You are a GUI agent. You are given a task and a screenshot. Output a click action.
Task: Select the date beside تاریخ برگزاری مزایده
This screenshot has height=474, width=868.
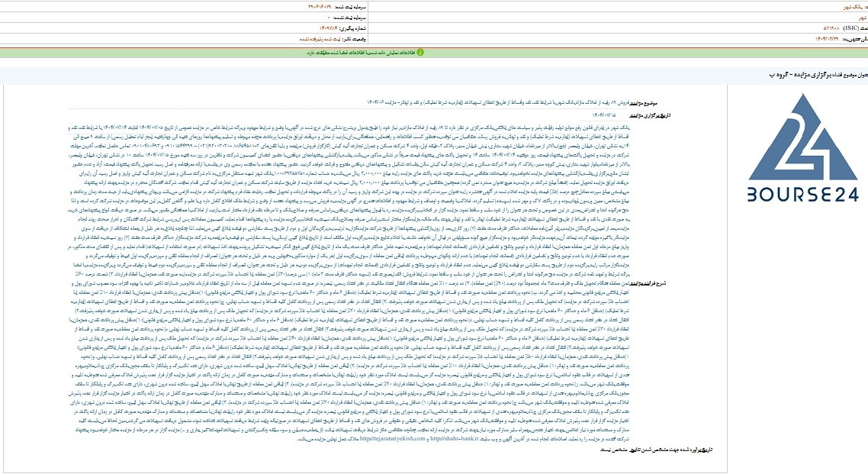[603, 115]
